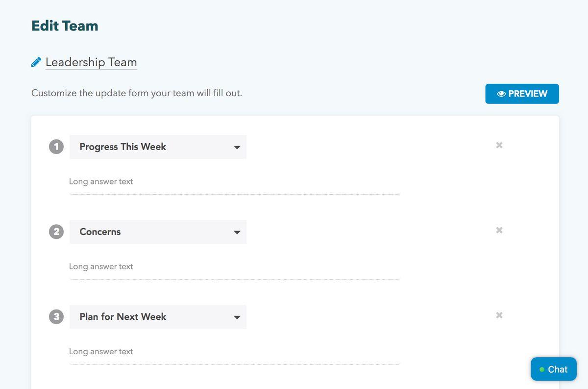Click the first Long answer text field
Image resolution: width=588 pixels, height=389 pixels.
tap(234, 182)
